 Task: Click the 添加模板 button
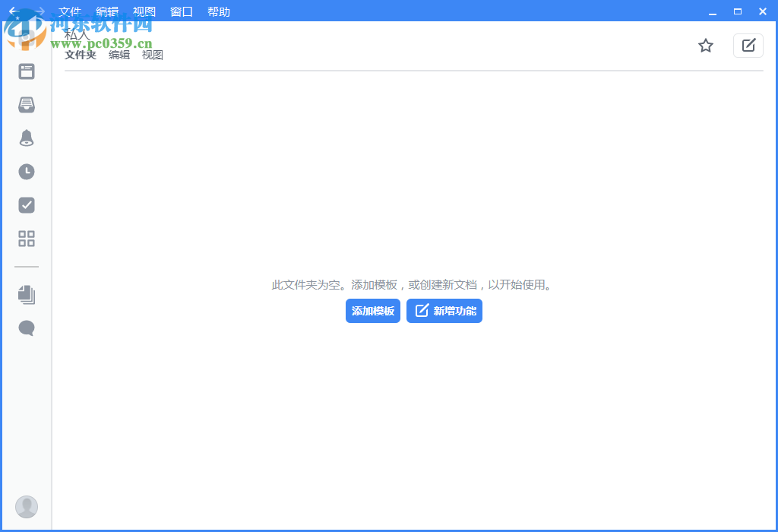click(372, 310)
